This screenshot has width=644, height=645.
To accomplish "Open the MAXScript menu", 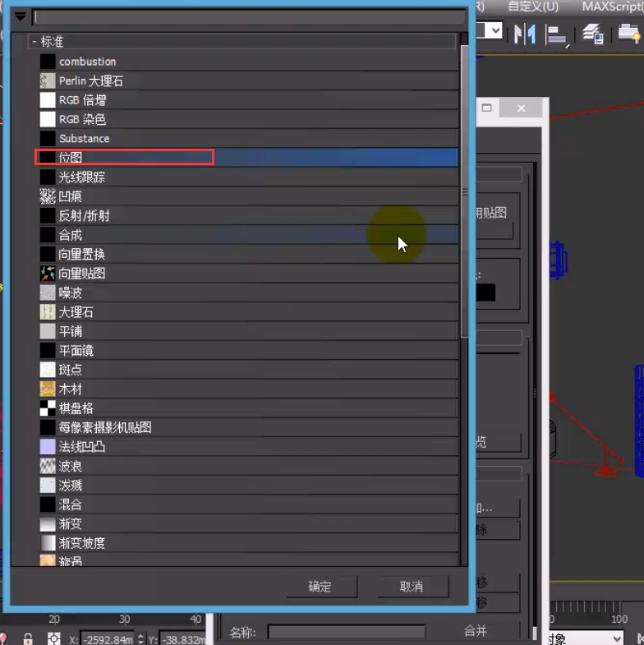I will tap(612, 7).
